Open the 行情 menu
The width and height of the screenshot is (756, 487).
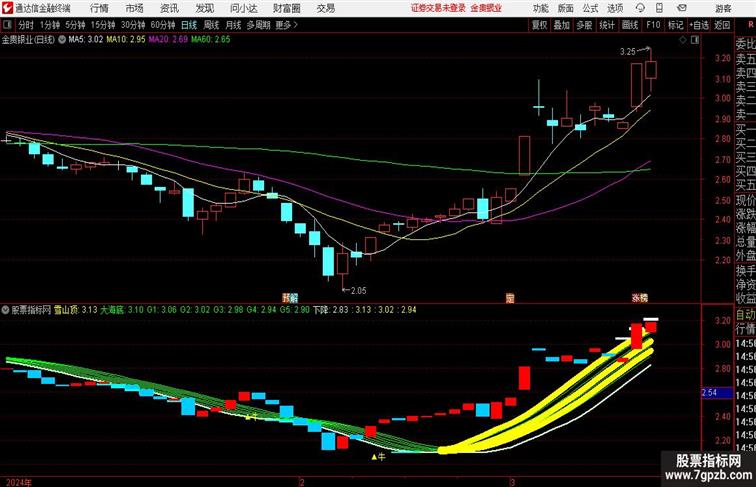click(99, 8)
